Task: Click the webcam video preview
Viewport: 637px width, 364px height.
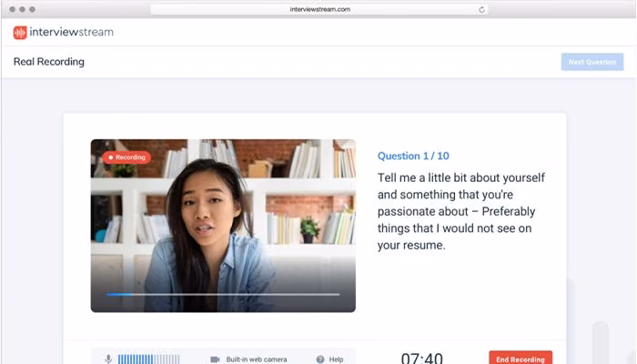Action: (223, 226)
